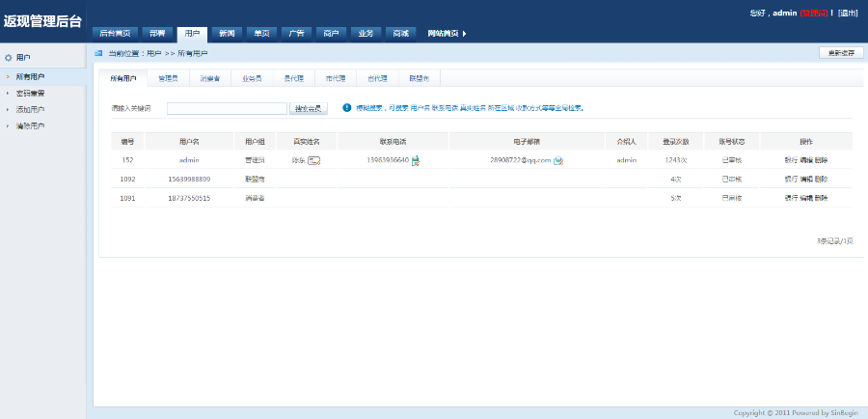Image resolution: width=868 pixels, height=419 pixels.
Task: Open the 后台首页 top menu
Action: coord(115,33)
